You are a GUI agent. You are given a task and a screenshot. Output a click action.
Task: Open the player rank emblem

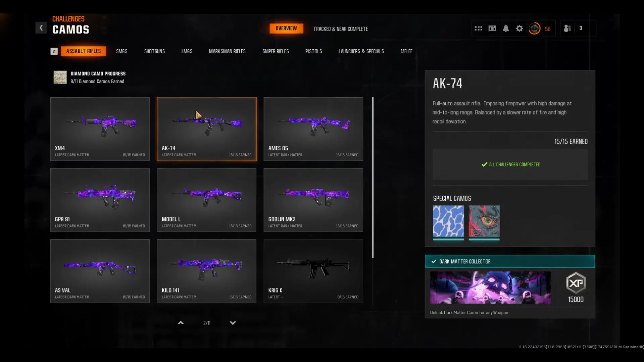535,29
